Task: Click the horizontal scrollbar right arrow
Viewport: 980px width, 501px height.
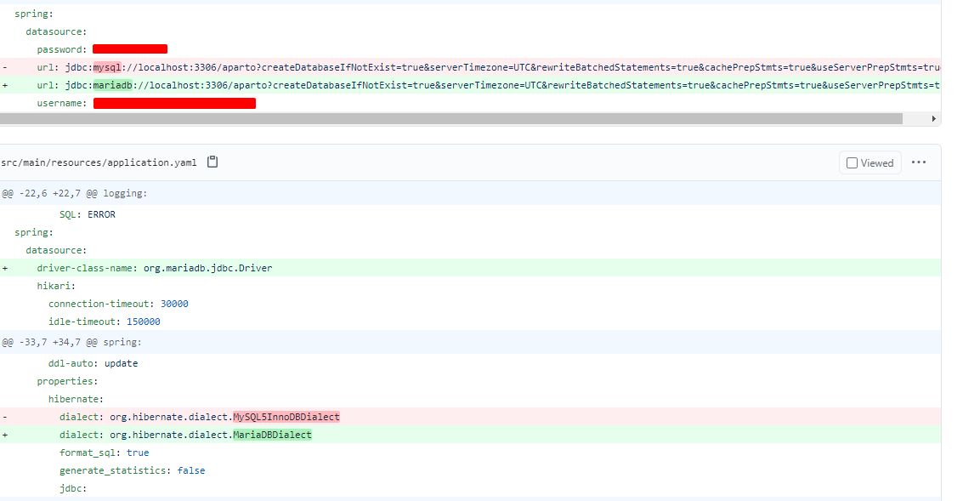Action: [933, 119]
